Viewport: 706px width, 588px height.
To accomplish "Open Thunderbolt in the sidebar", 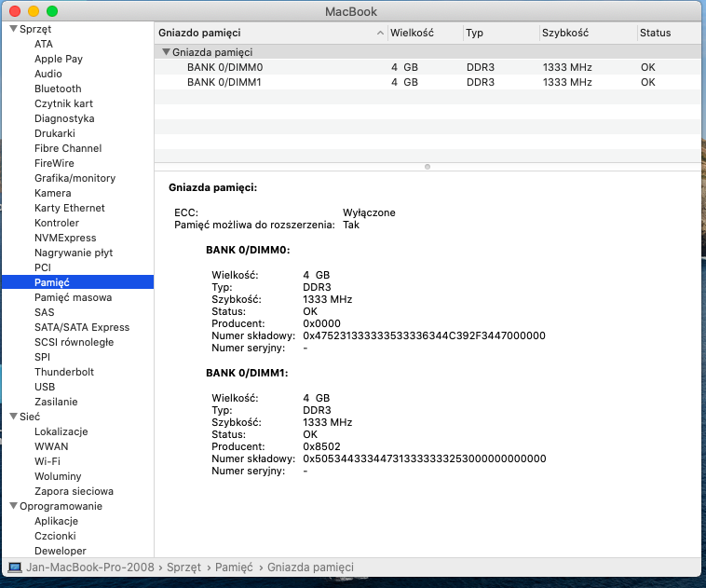I will point(64,372).
